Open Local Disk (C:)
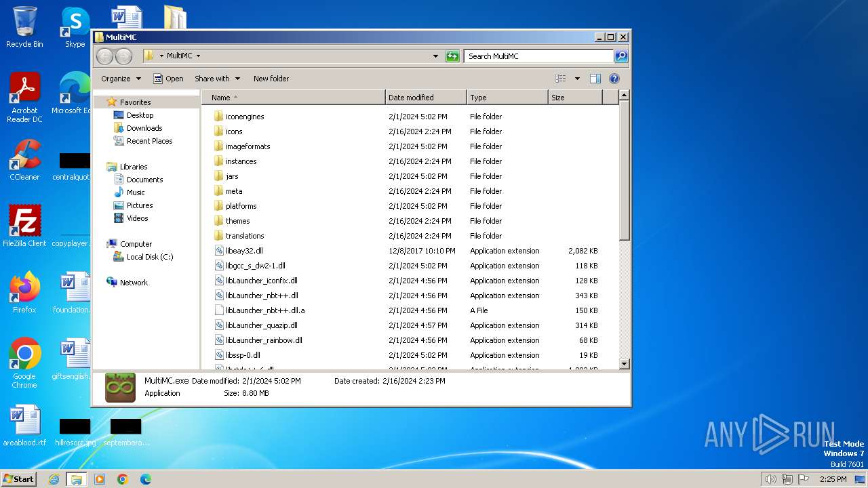This screenshot has height=488, width=868. point(149,257)
